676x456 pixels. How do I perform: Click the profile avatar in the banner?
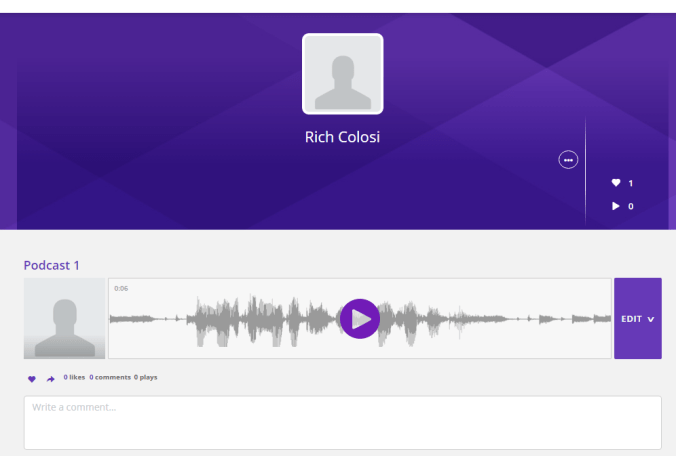tap(342, 75)
